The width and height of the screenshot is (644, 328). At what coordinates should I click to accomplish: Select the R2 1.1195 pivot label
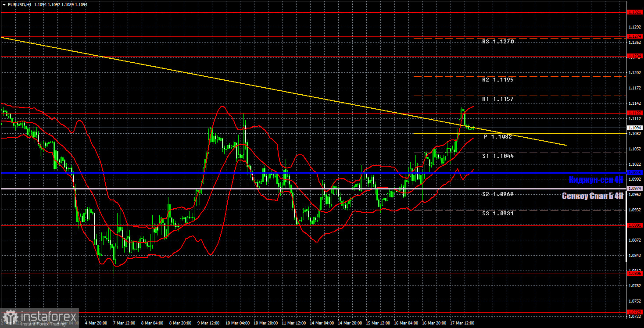pos(497,80)
